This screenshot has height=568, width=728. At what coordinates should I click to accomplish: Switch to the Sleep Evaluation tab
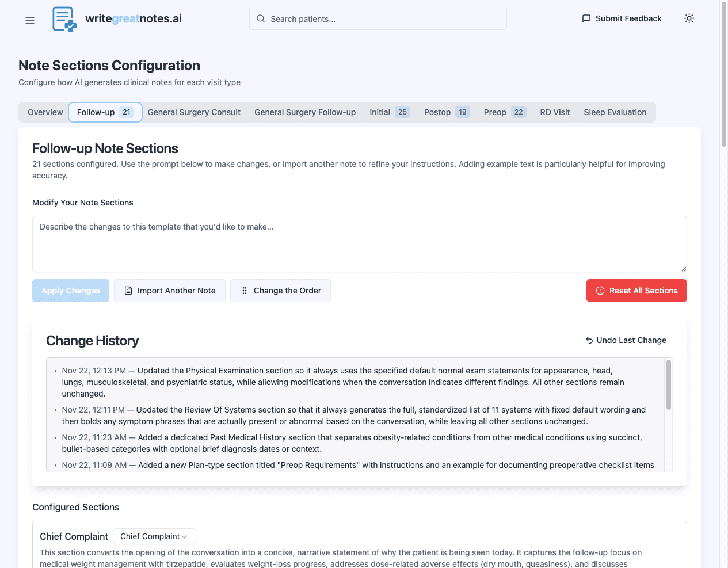point(615,112)
